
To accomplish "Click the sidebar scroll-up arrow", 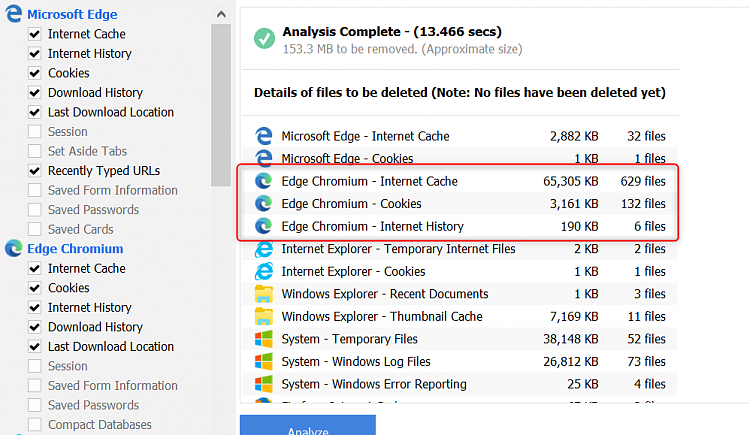I will coord(221,14).
